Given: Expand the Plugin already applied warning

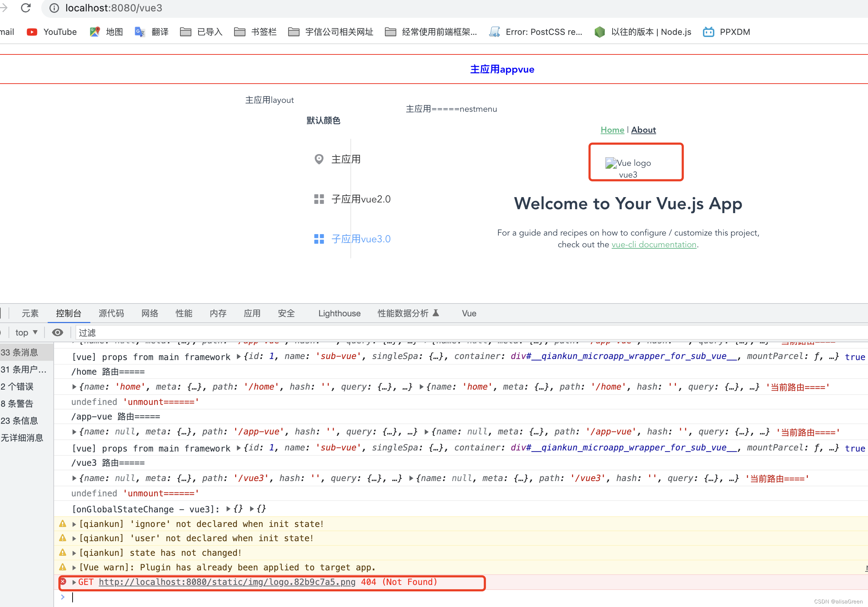Looking at the screenshot, I should 74,568.
